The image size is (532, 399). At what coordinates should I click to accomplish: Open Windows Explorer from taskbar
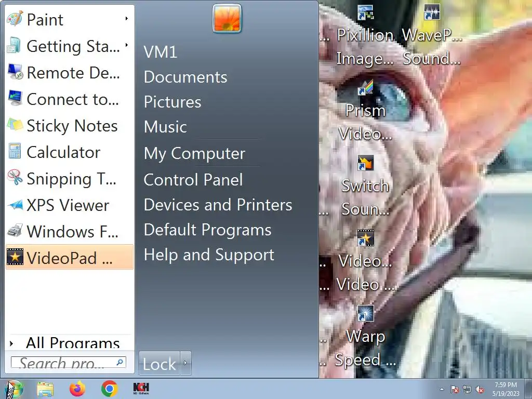[x=45, y=389]
